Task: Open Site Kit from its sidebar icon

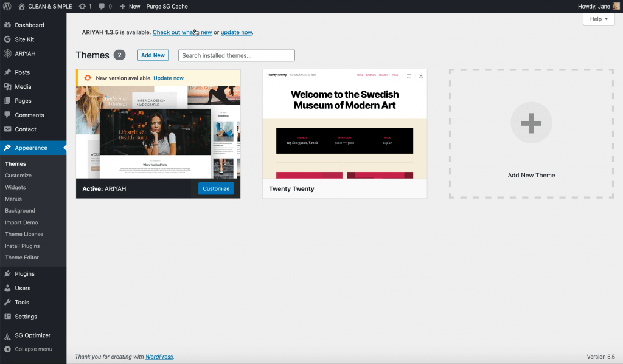Action: [9, 39]
